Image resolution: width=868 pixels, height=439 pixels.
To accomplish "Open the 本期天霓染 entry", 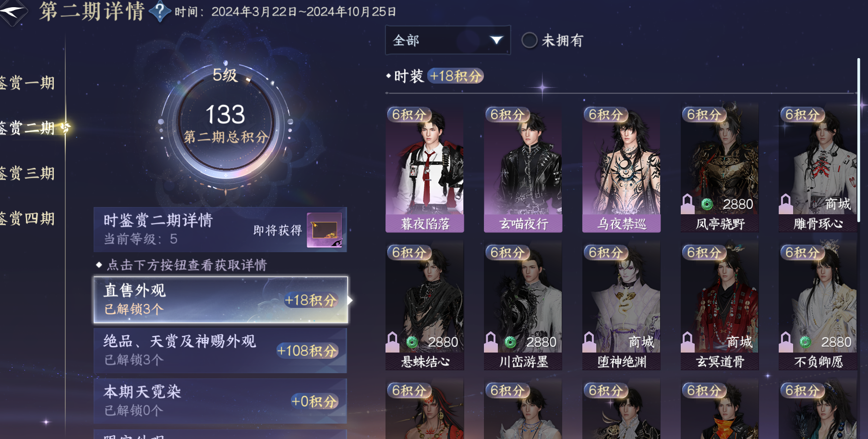I will 220,401.
